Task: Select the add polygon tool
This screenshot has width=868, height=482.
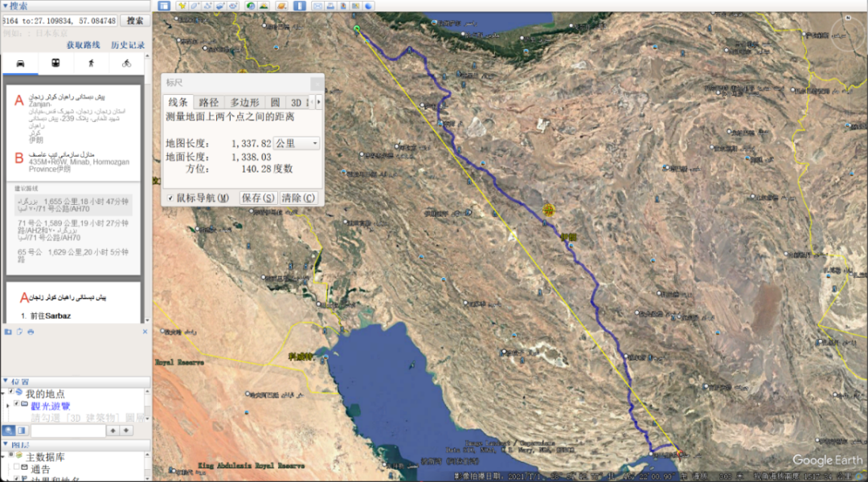Action: click(x=195, y=6)
